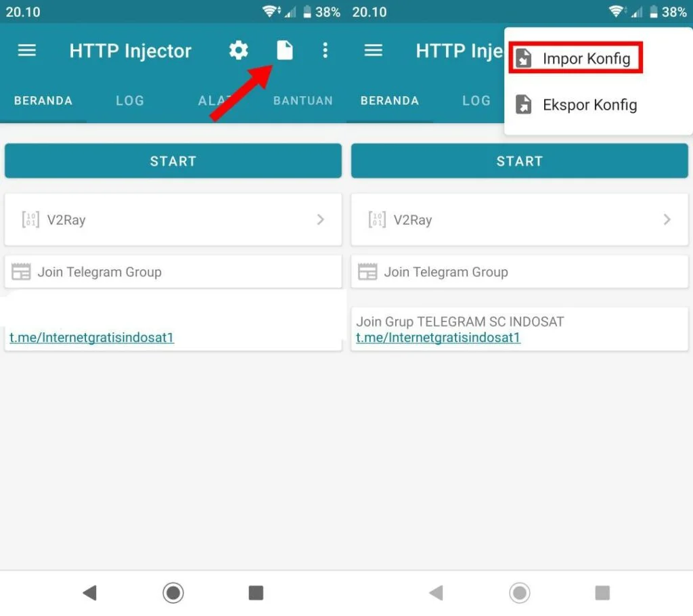
Task: Tap Android back button in left screen
Action: click(x=90, y=592)
